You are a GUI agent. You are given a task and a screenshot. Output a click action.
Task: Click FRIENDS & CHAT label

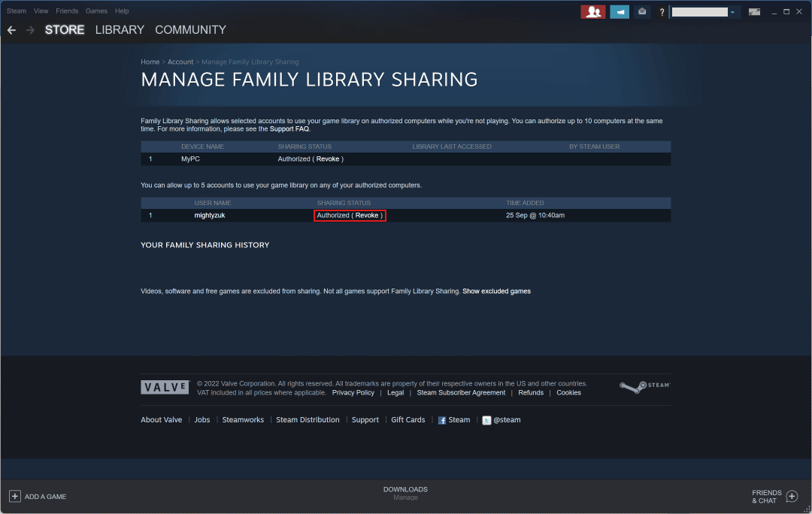766,497
